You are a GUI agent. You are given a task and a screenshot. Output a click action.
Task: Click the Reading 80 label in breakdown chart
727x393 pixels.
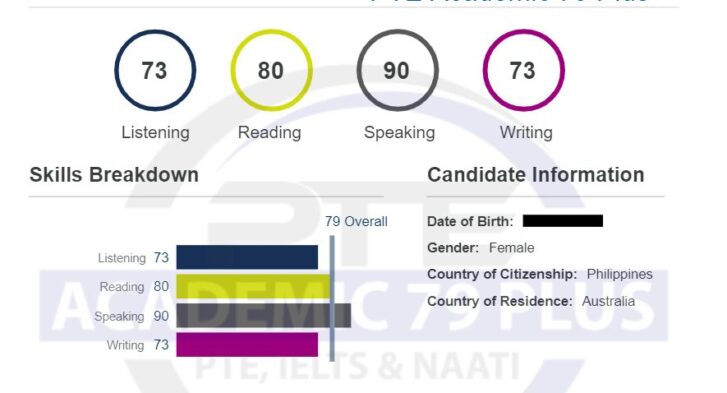tap(134, 287)
